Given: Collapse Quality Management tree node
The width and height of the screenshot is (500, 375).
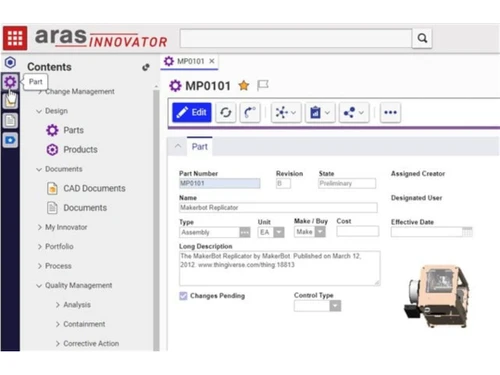Looking at the screenshot, I should click(x=39, y=286).
